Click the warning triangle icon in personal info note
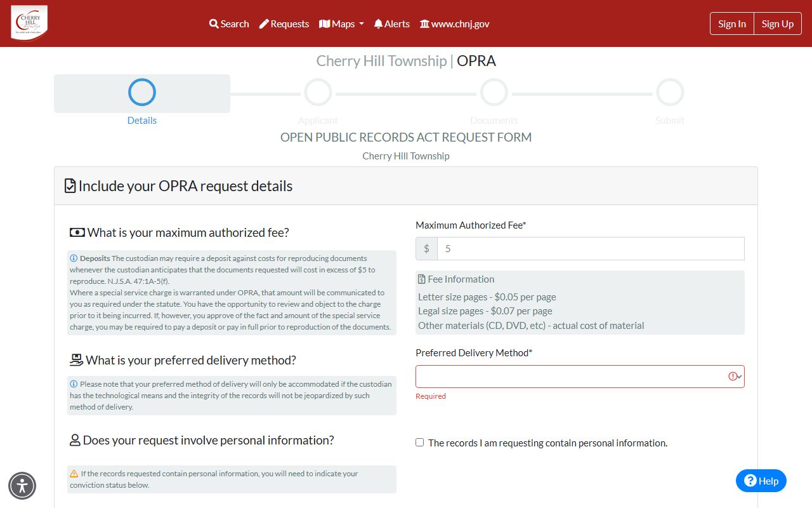 pyautogui.click(x=74, y=474)
